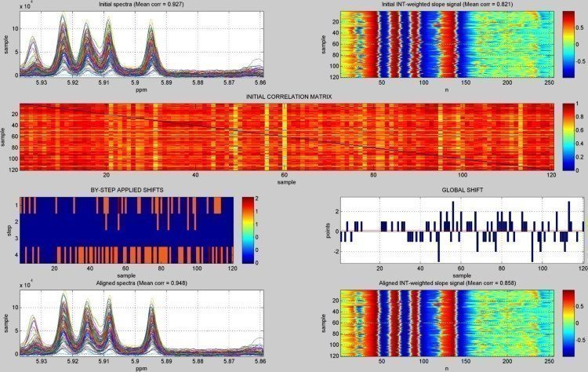Select the 'INITIAL CORRELATION MATRIX' title text
588x372 pixels.
(x=289, y=97)
